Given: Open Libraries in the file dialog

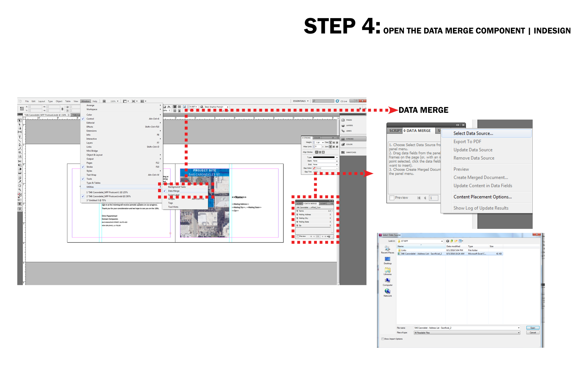Looking at the screenshot, I should point(388,272).
